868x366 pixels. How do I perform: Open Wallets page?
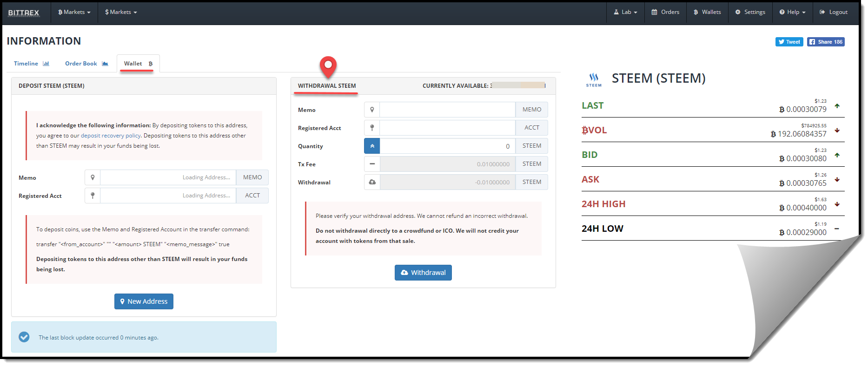point(707,12)
